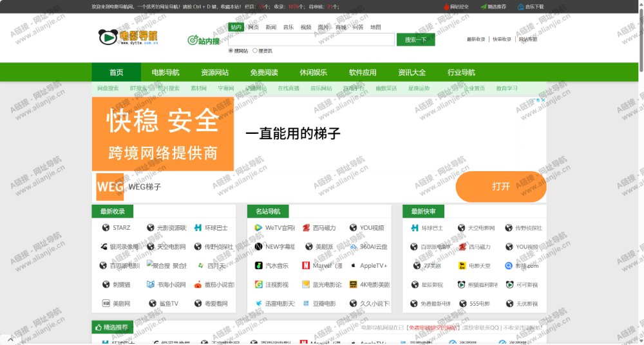This screenshot has height=345, width=644.
Task: Click the 银河录像局 icon
Action: tap(103, 247)
